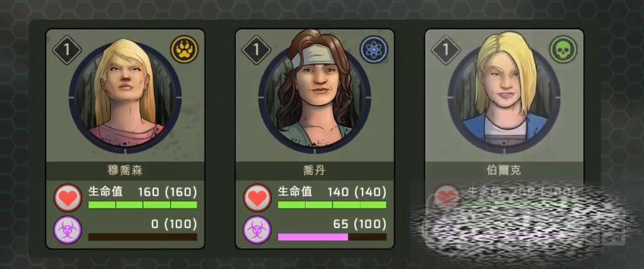Click the blue atom class icon
Image resolution: width=644 pixels, height=269 pixels.
coord(374,50)
